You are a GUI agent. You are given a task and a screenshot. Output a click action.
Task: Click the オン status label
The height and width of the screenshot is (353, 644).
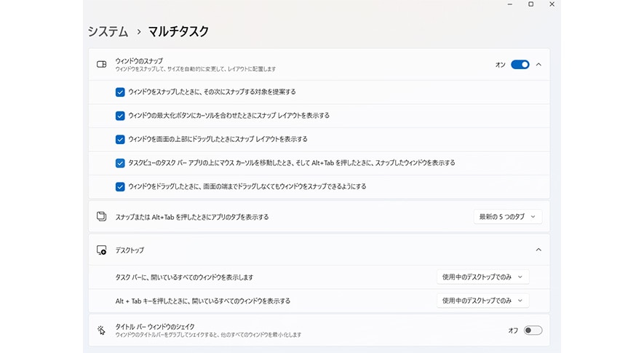point(500,65)
